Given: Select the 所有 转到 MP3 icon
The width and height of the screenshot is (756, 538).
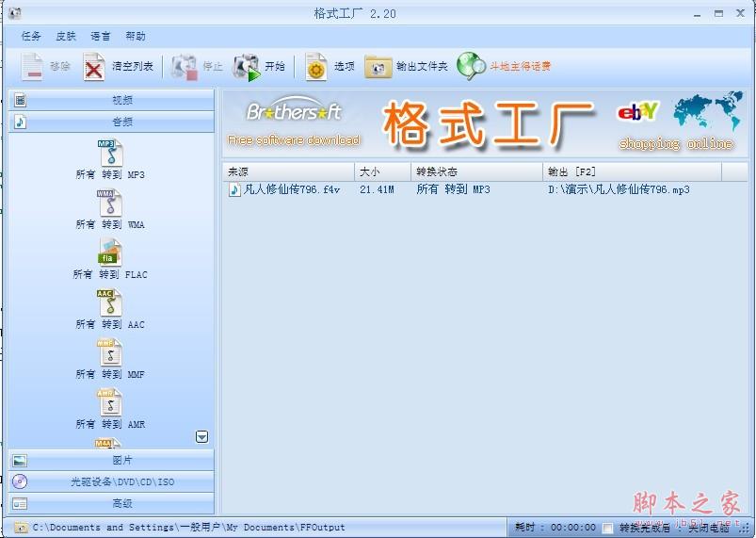Looking at the screenshot, I should 110,153.
